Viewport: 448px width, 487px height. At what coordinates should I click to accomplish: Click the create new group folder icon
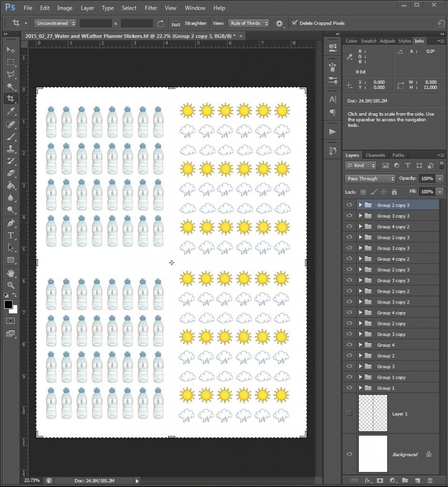pyautogui.click(x=405, y=480)
